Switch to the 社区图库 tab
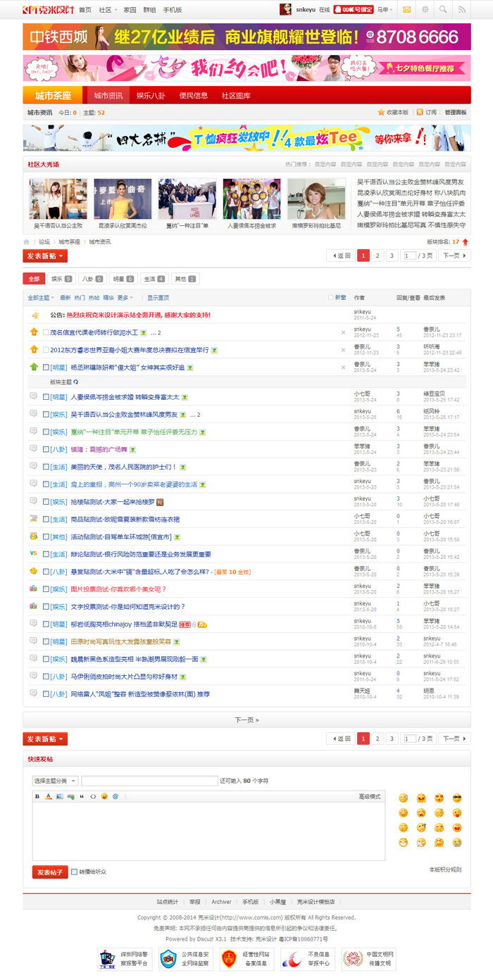This screenshot has height=980, width=493. point(236,95)
